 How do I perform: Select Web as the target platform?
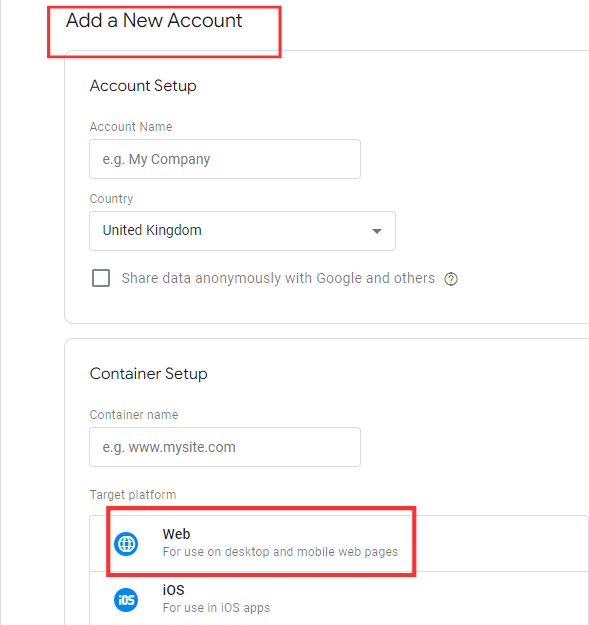click(x=339, y=543)
